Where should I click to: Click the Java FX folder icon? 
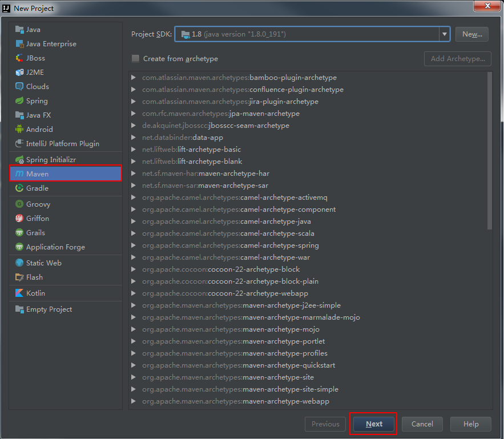tap(19, 115)
